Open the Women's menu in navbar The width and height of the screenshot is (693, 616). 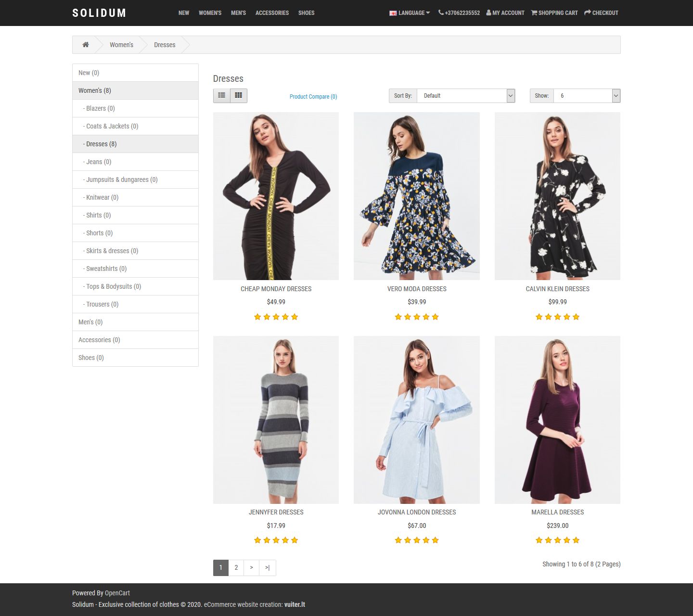(210, 13)
